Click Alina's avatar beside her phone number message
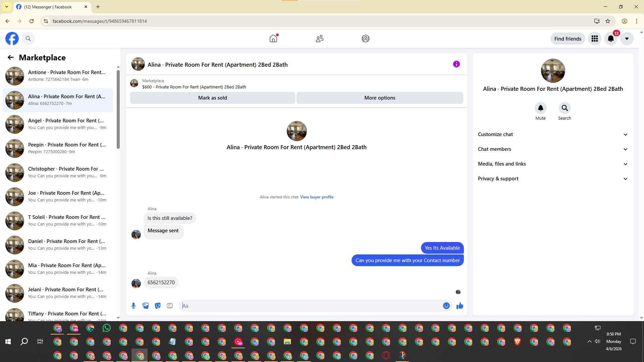The height and width of the screenshot is (362, 644). [x=136, y=284]
